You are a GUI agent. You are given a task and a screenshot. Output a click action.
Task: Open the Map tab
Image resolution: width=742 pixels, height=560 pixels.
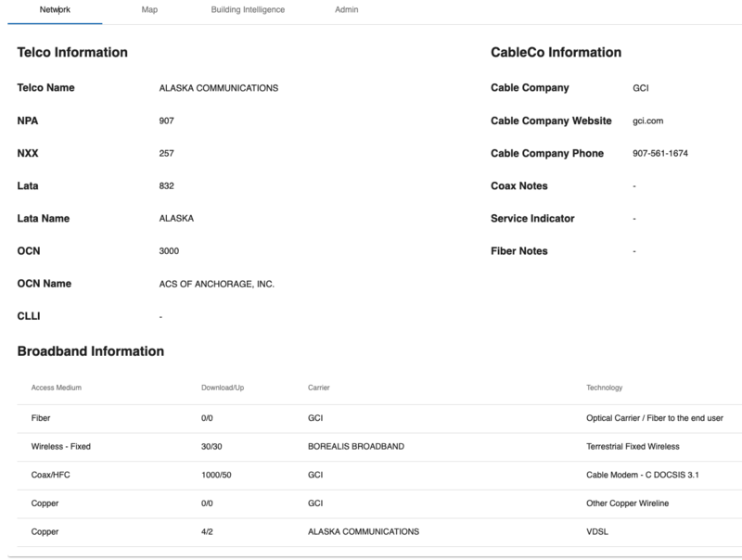149,10
